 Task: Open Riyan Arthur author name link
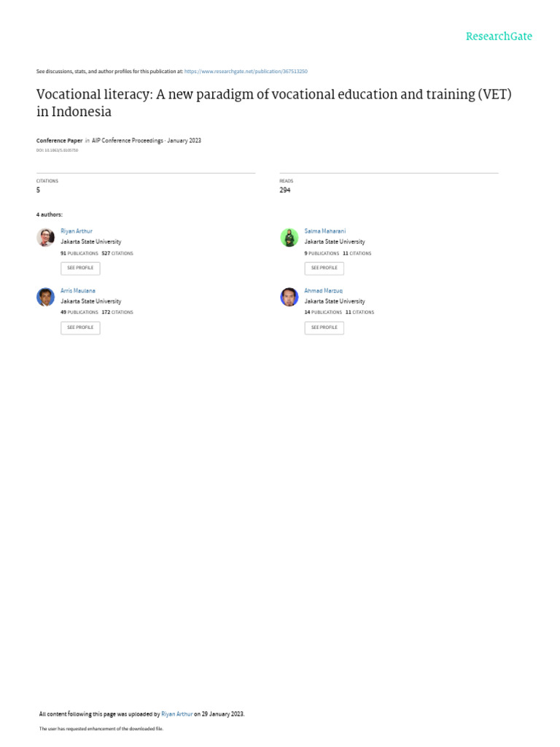point(77,231)
